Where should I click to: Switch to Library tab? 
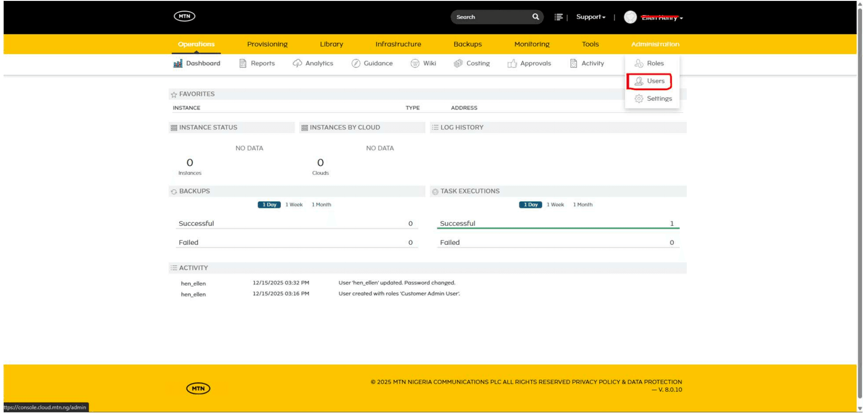pos(331,44)
